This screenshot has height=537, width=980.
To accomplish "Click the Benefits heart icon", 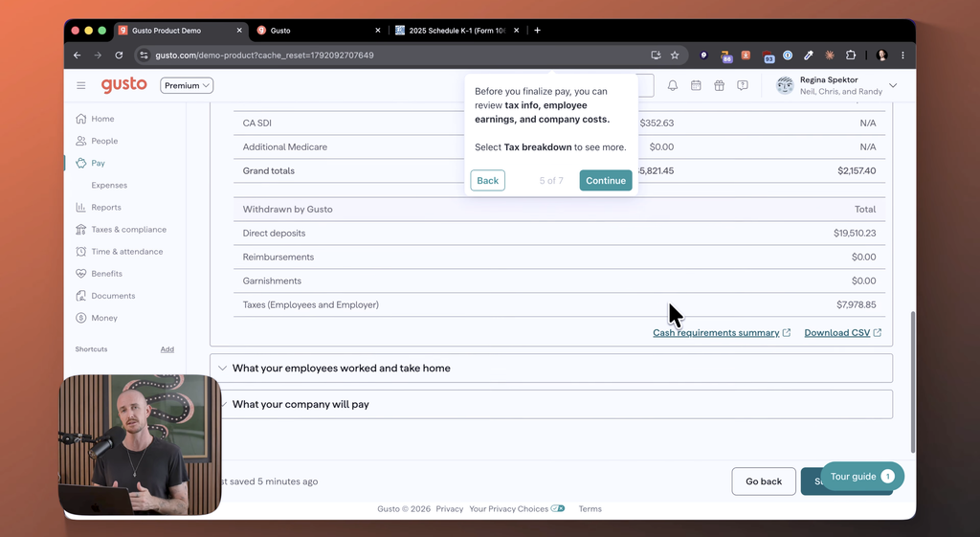I will point(80,274).
